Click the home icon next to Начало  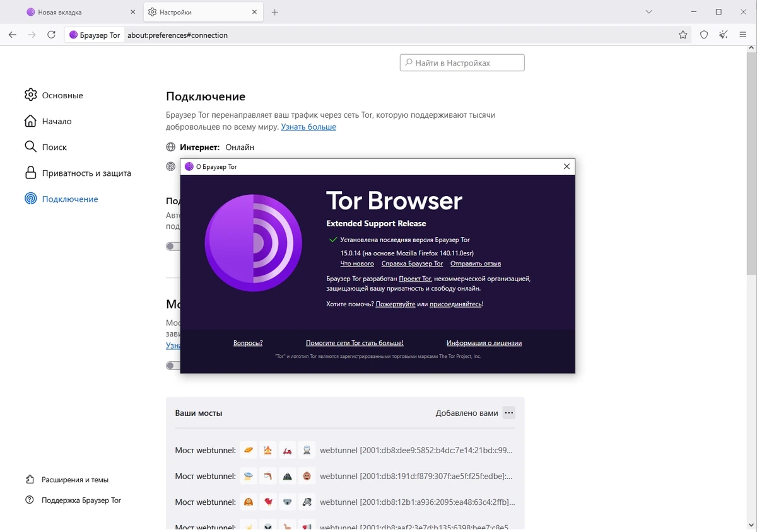click(30, 120)
